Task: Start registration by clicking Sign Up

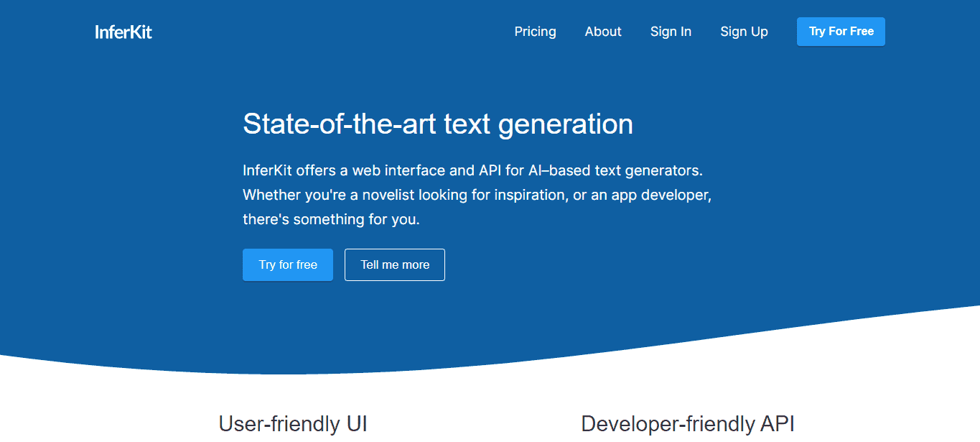Action: (x=744, y=32)
